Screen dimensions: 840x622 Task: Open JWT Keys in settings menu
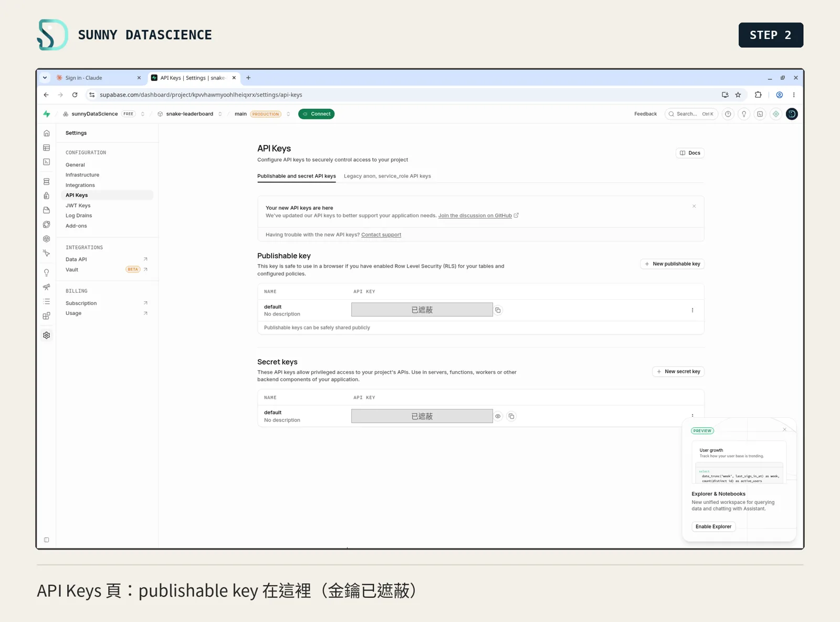click(78, 206)
